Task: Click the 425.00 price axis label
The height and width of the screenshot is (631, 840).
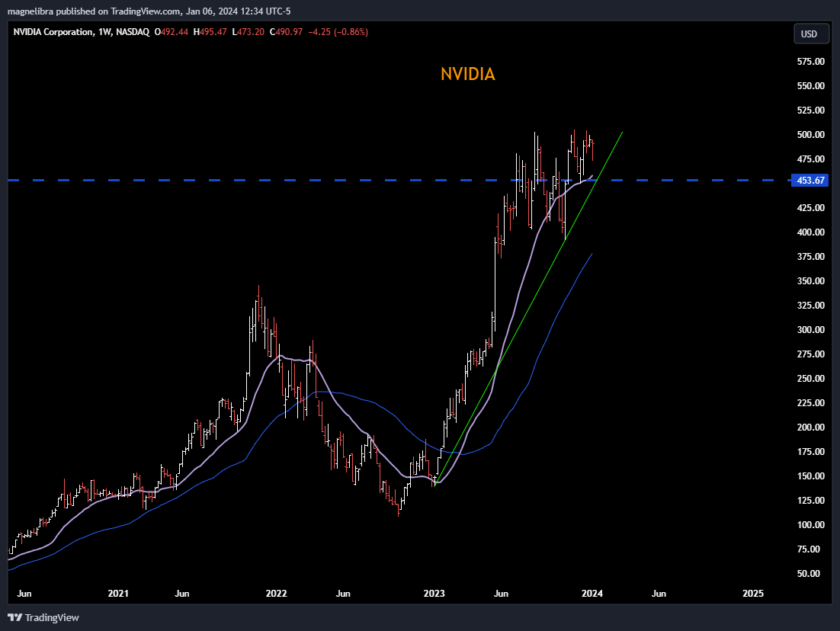Action: 810,208
